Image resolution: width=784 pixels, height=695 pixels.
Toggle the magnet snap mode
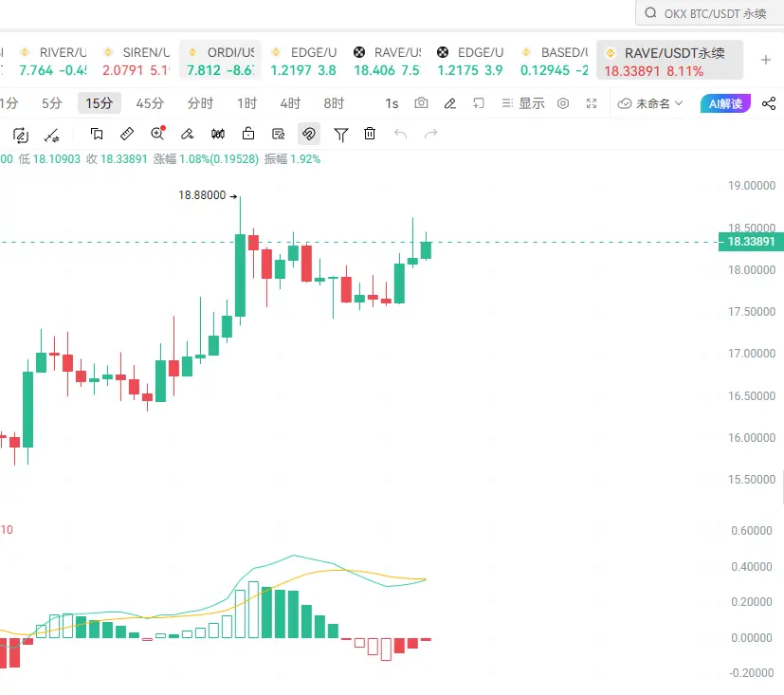308,134
